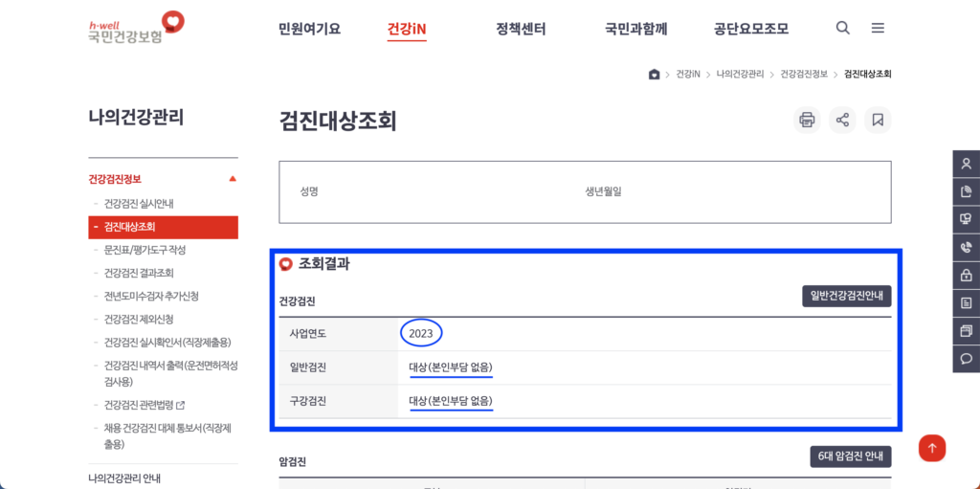Select 정책센터 in the top navigation
This screenshot has width=980, height=489.
521,29
